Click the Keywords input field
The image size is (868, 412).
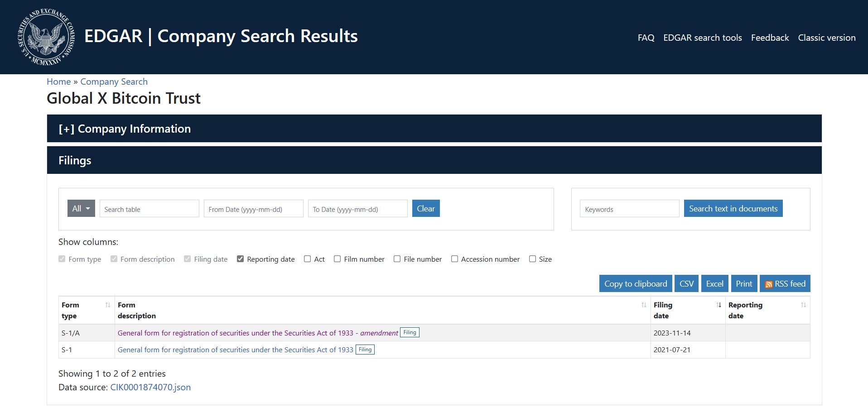point(629,209)
